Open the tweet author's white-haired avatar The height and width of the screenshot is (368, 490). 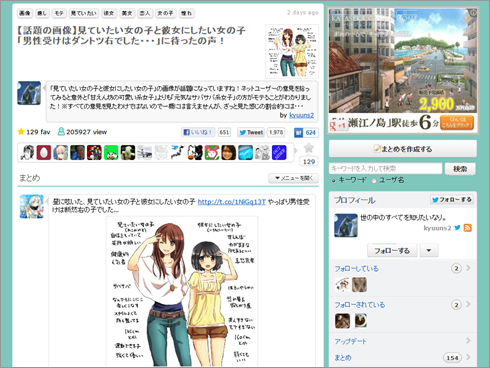[x=31, y=207]
